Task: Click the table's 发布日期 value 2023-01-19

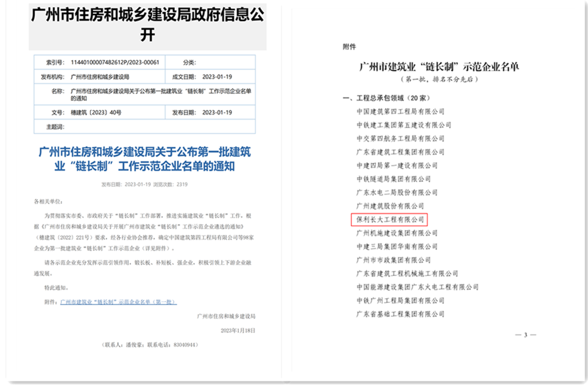Action: coord(217,112)
